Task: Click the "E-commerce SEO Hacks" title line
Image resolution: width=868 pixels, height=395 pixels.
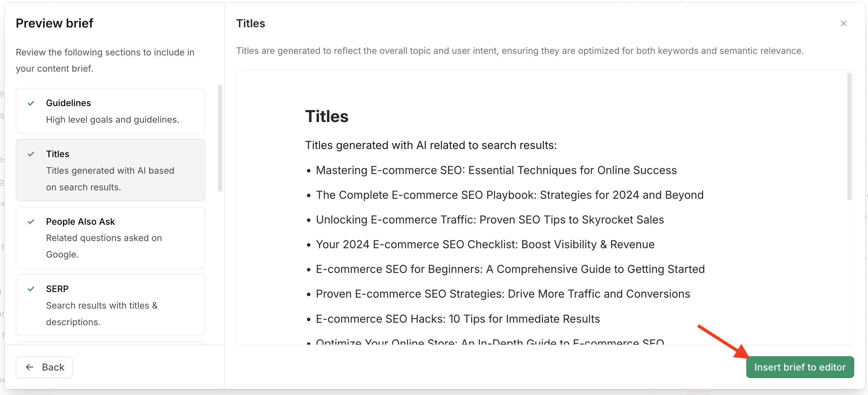Action: (457, 319)
